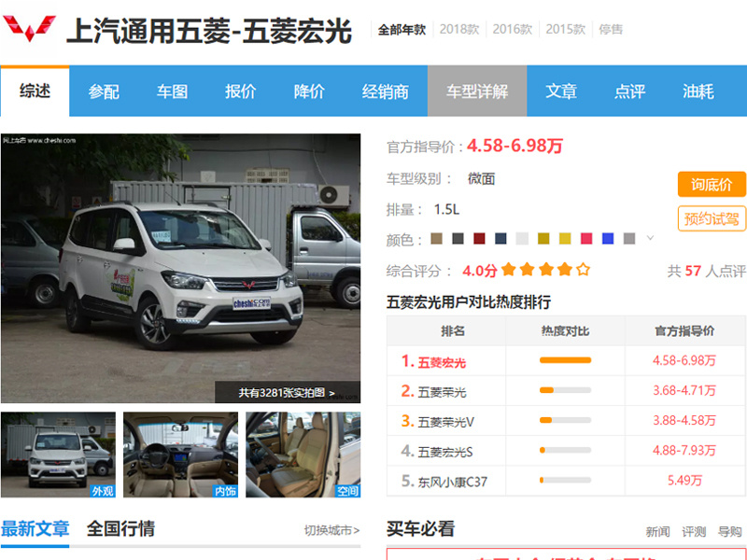
Task: Click the Wuling red logo icon
Action: click(29, 29)
